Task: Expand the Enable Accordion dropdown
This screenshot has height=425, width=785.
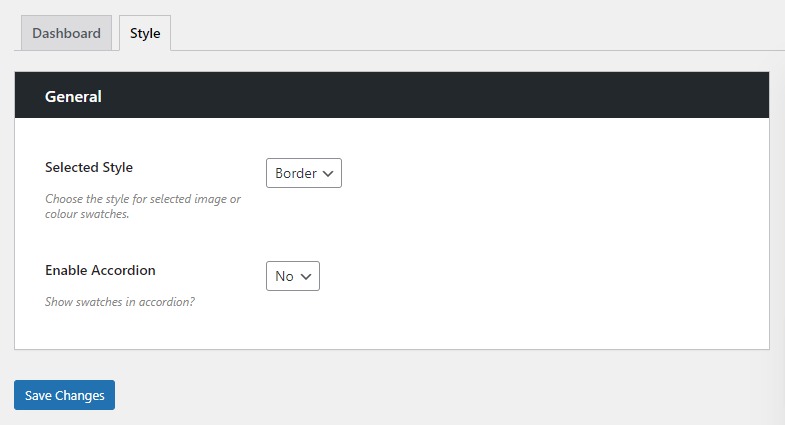Action: click(292, 276)
